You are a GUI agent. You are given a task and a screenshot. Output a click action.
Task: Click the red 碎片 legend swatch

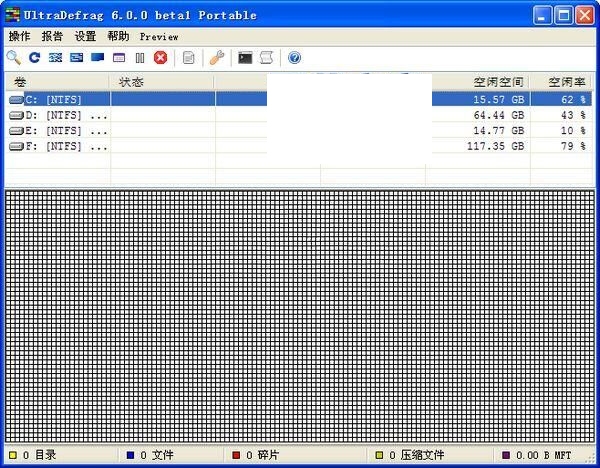pyautogui.click(x=236, y=455)
